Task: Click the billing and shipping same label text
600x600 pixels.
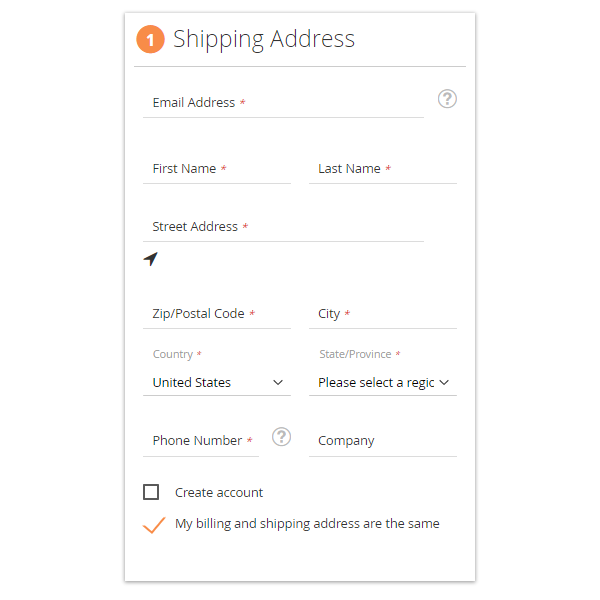Action: tap(307, 523)
